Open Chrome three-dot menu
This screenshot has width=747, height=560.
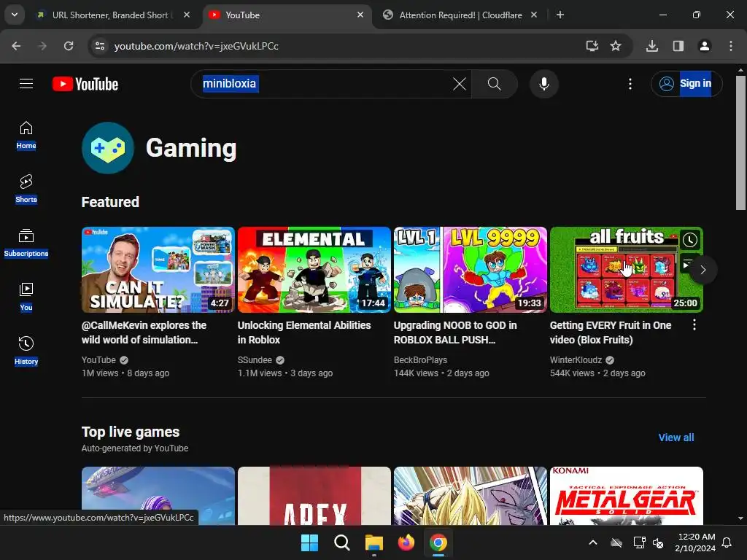[x=730, y=46]
